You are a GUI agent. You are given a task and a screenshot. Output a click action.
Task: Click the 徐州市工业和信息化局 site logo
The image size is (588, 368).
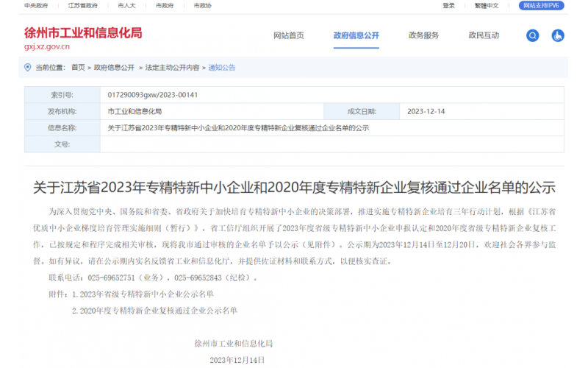pos(83,33)
